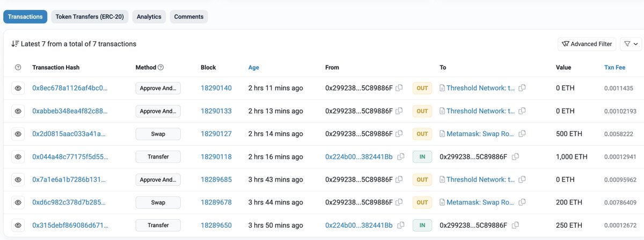Screen dimensions: 644x240
Task: Preview transaction 0x315debf869086d671 via eye icon
Action: [18, 226]
